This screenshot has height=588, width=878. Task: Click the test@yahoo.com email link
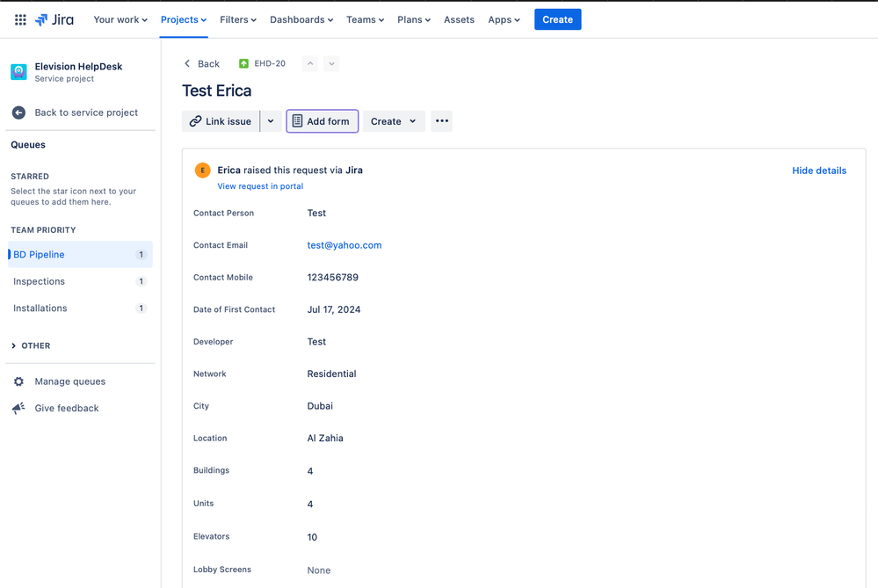click(345, 244)
